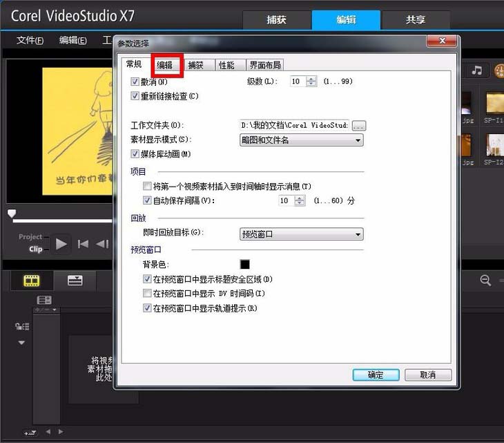
Task: Click the yellow preview image
Action: 77,131
